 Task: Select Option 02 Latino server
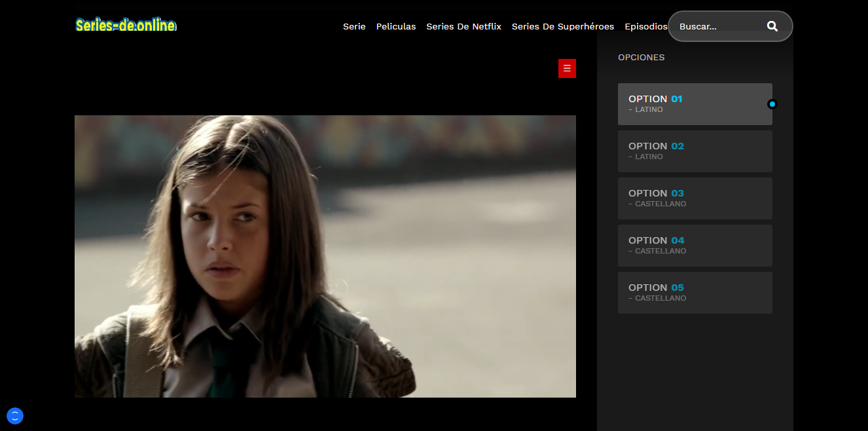(x=695, y=151)
